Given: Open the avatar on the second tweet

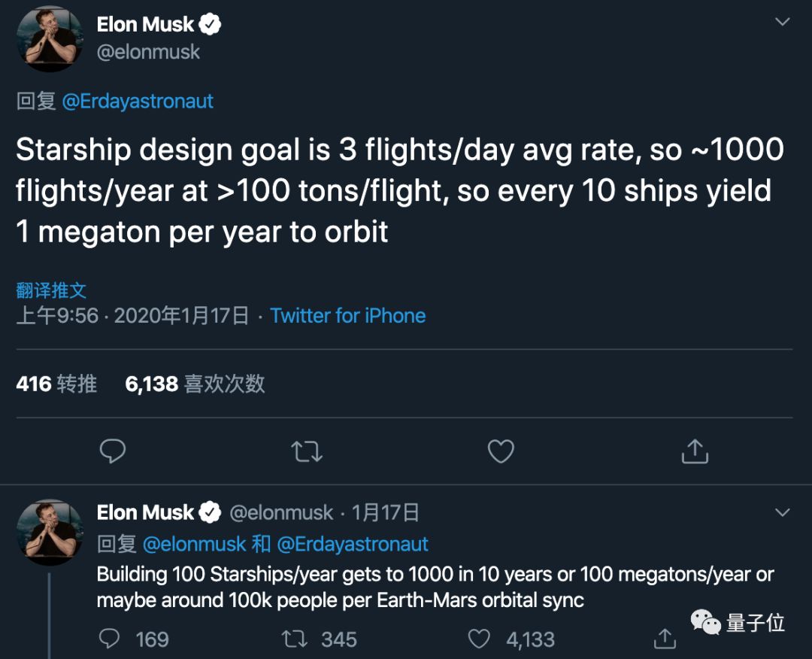Looking at the screenshot, I should [50, 530].
